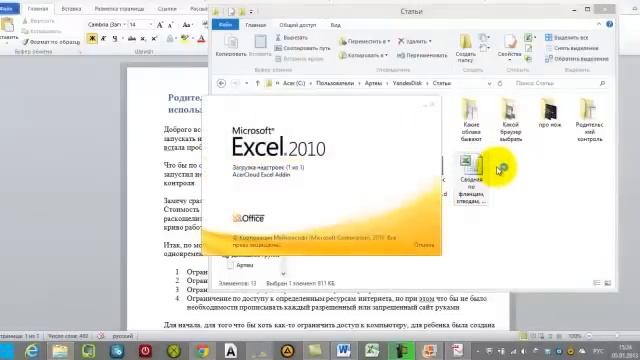The image size is (640, 360).
Task: Click Артем in Explorer navigation pane
Action: [x=244, y=265]
